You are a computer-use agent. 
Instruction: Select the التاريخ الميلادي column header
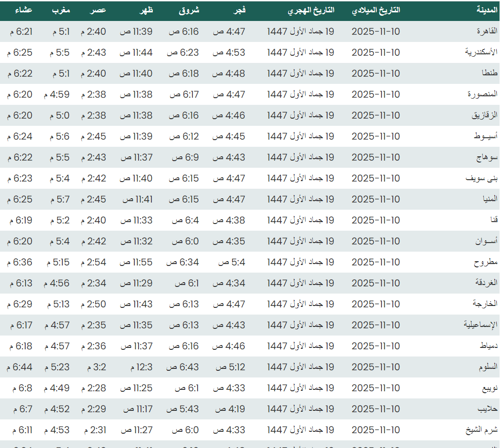(x=375, y=10)
